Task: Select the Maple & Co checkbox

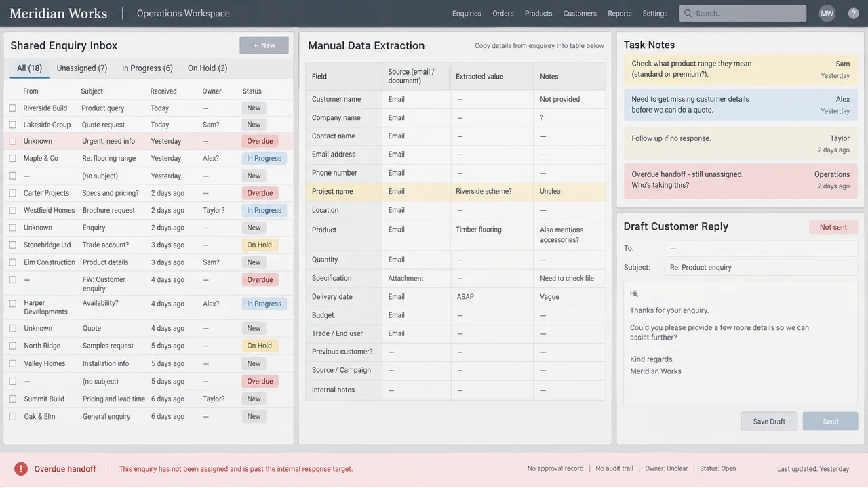Action: click(x=12, y=159)
